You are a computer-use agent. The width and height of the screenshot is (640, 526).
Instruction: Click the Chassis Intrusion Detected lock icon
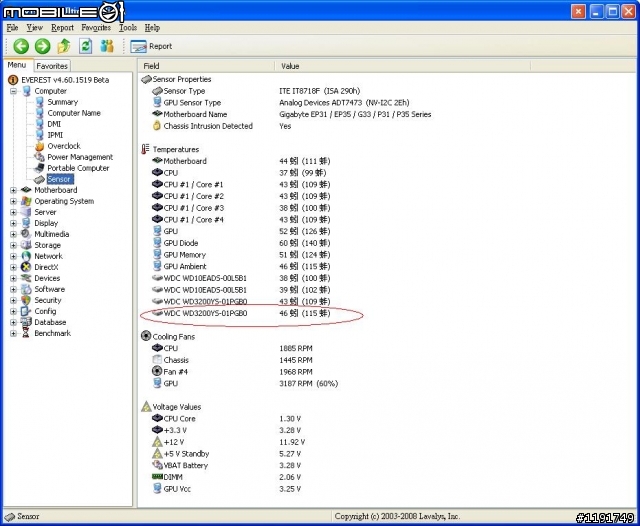click(x=157, y=126)
